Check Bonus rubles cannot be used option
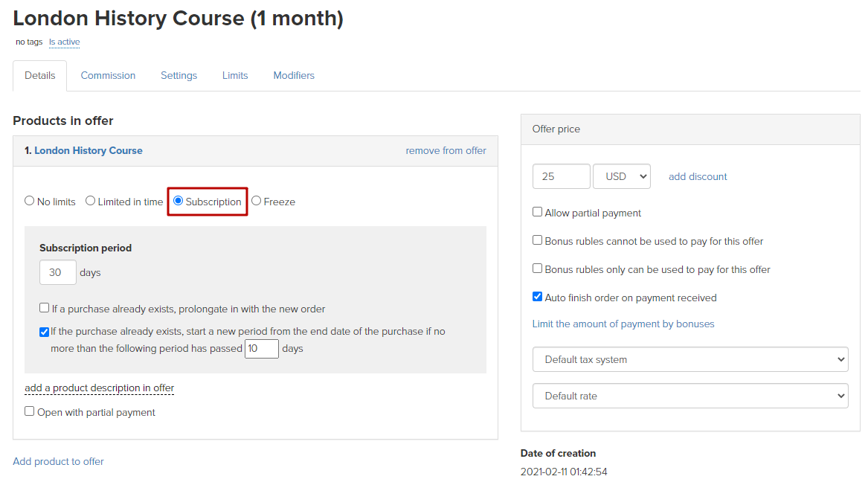Image resolution: width=868 pixels, height=482 pixels. pyautogui.click(x=537, y=240)
